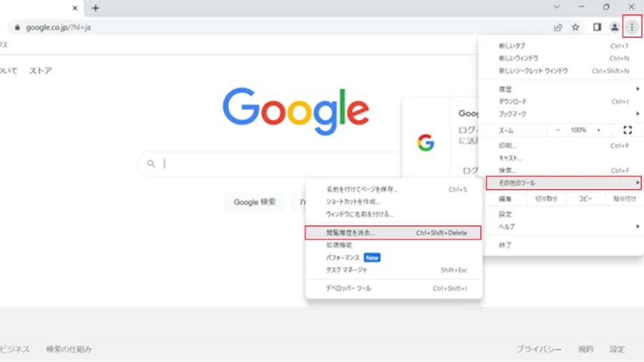Decrease zoom with minus button

click(x=557, y=130)
